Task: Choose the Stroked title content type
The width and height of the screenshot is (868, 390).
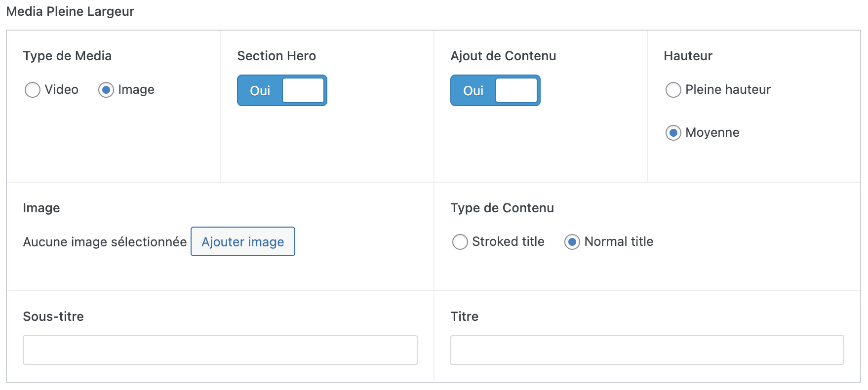Action: [x=460, y=242]
